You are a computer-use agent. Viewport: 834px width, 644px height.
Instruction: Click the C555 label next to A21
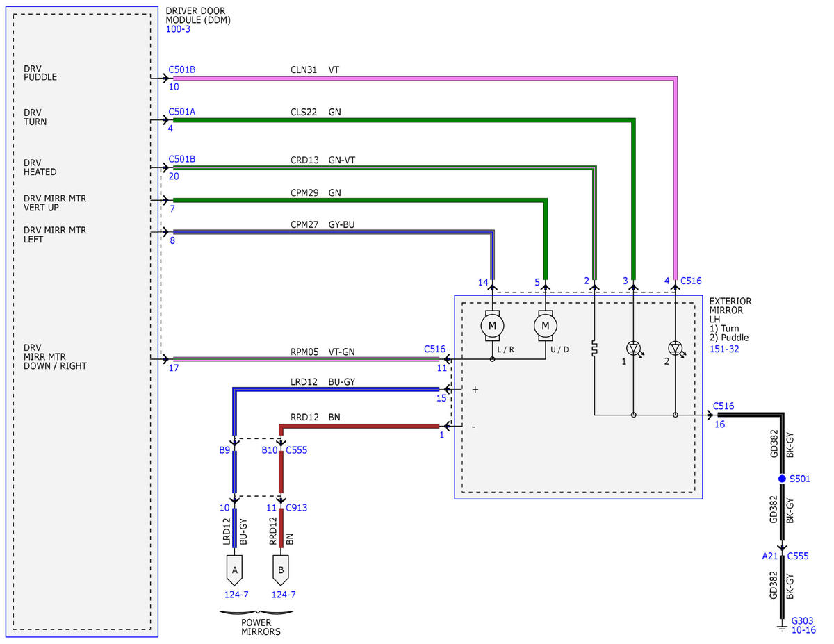(x=799, y=556)
